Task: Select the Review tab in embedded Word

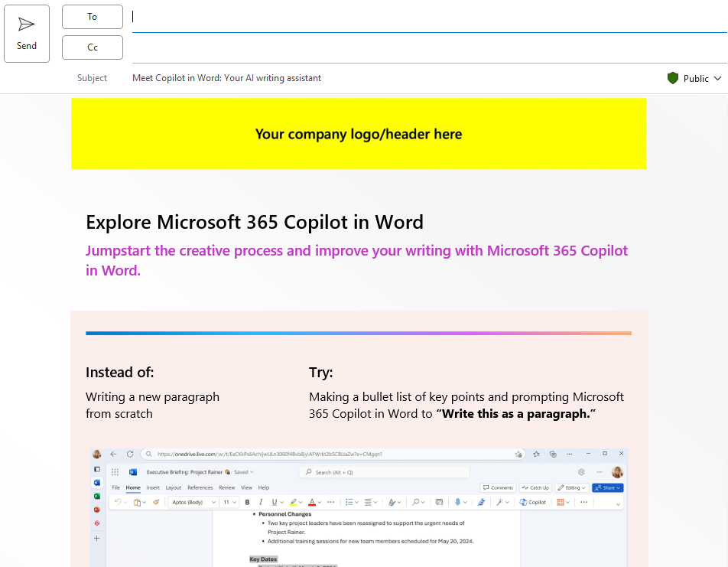Action: (226, 487)
